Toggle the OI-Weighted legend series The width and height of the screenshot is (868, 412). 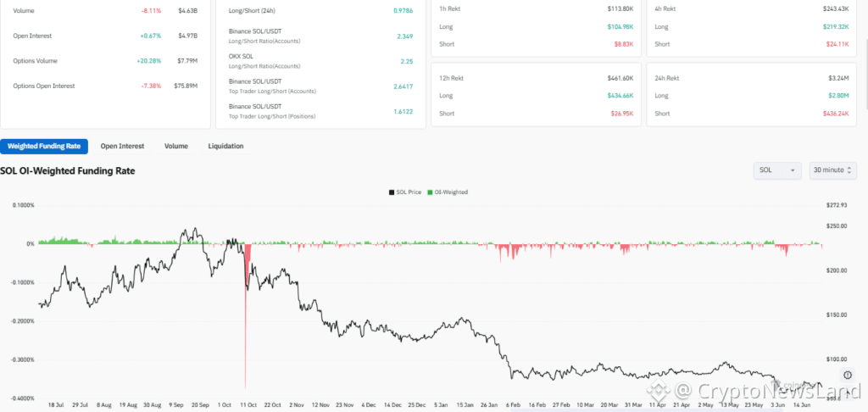[x=448, y=192]
